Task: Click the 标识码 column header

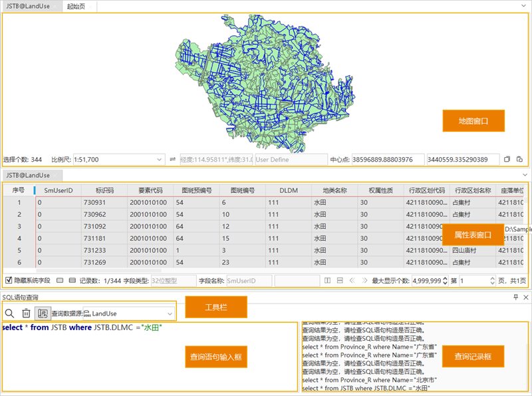Action: pyautogui.click(x=104, y=190)
